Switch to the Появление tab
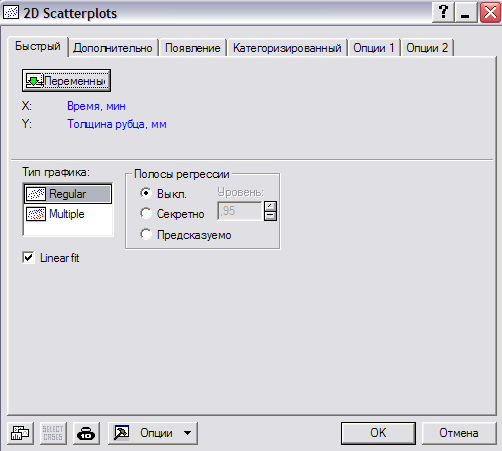Screen dimensions: 502x451 [x=193, y=48]
